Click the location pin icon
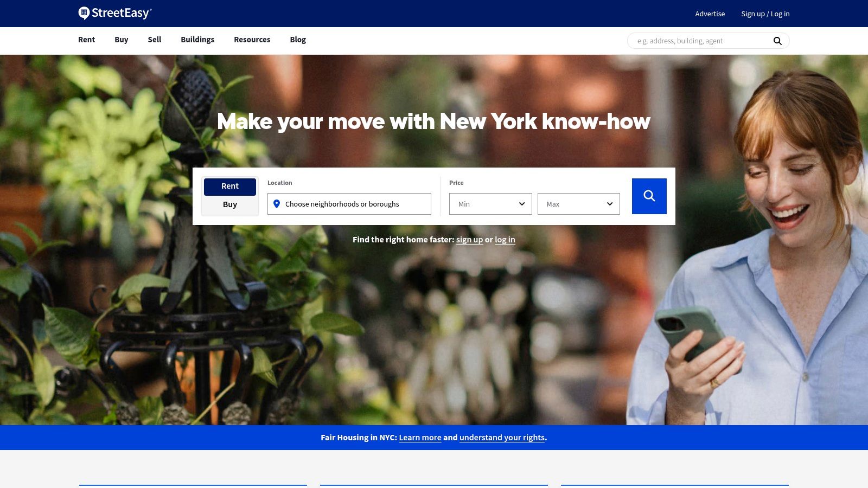Screen dimensions: 868x488 coord(277,204)
